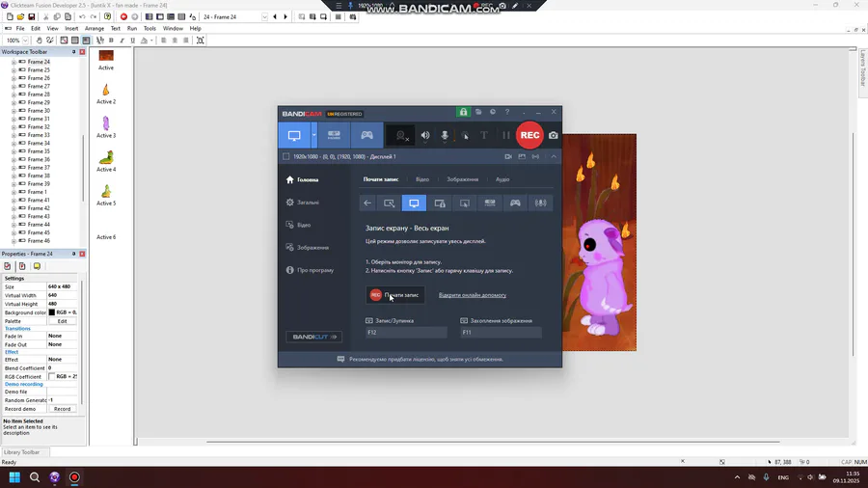Open Головна section in Bandicam sidebar
The width and height of the screenshot is (868, 488).
click(302, 179)
